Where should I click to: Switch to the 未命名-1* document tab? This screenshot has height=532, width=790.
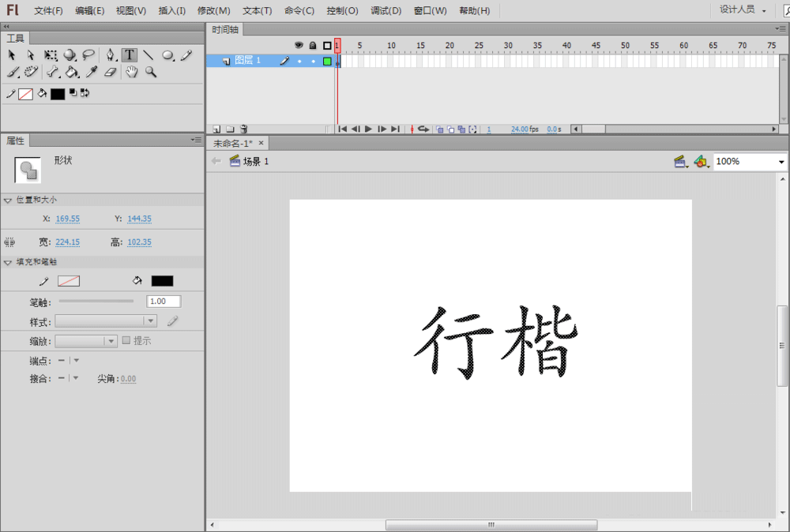232,143
